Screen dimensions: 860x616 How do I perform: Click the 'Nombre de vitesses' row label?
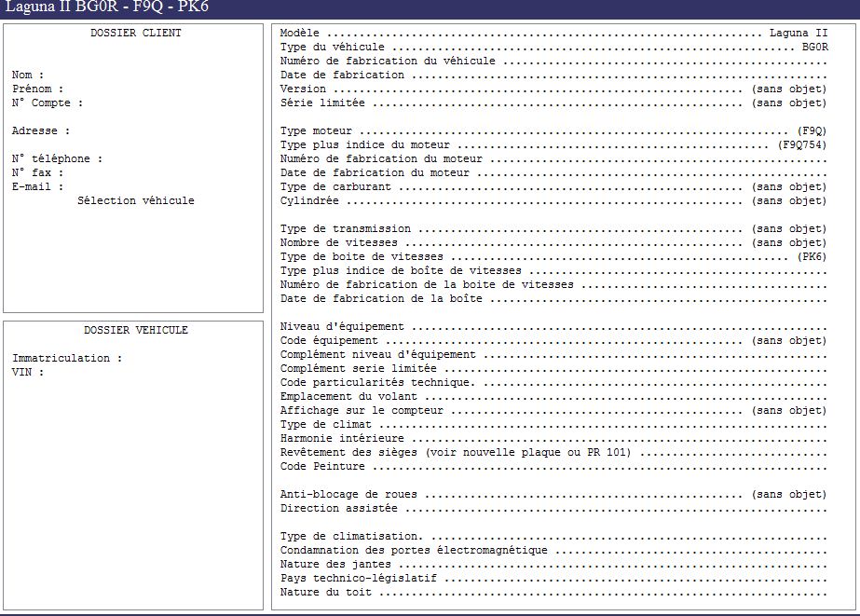pos(339,242)
